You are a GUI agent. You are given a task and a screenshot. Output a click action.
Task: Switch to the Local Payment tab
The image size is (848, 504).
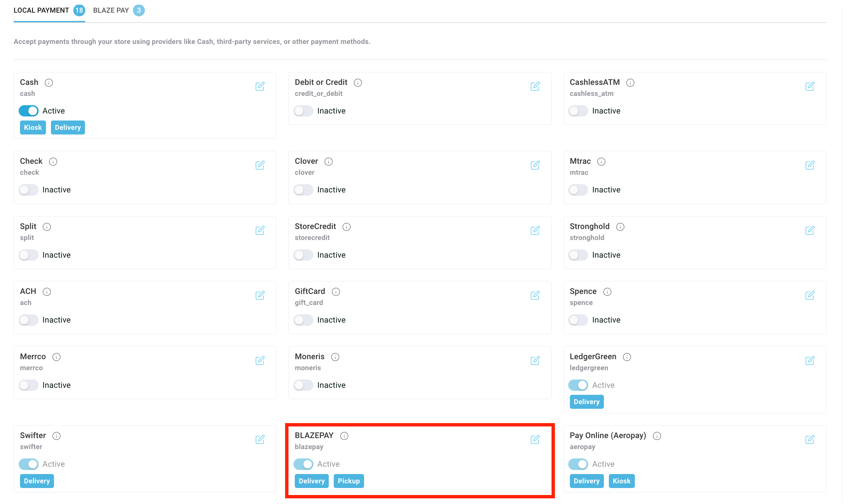tap(49, 10)
